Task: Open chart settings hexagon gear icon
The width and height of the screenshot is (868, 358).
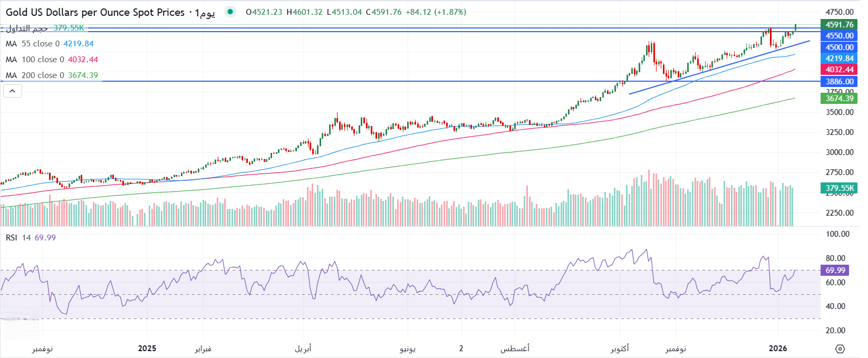Action: point(840,349)
